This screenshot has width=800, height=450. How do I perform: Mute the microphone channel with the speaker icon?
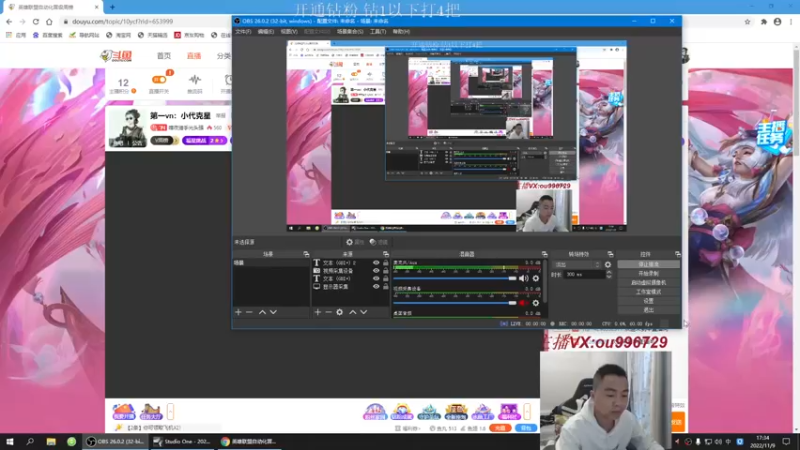pyautogui.click(x=523, y=279)
